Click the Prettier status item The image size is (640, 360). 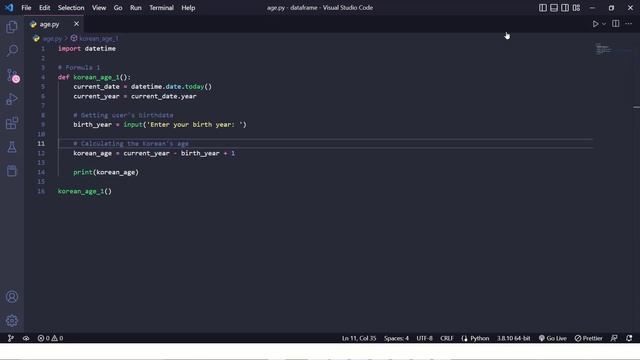tap(589, 338)
